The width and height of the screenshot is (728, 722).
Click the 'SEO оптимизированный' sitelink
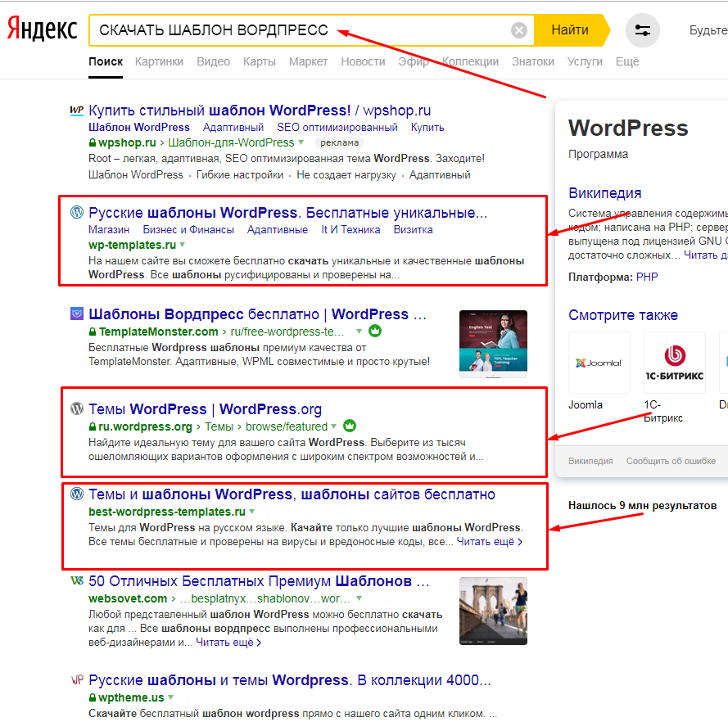click(337, 127)
